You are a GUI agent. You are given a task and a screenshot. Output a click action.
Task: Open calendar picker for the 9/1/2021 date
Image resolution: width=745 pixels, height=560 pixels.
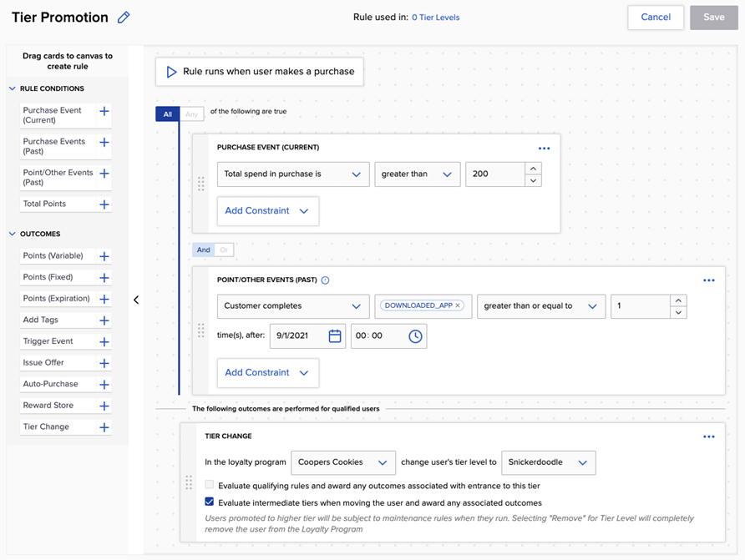335,336
